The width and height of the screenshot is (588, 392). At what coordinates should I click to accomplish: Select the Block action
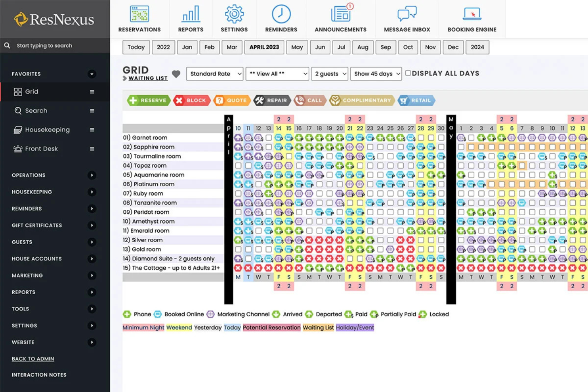192,100
